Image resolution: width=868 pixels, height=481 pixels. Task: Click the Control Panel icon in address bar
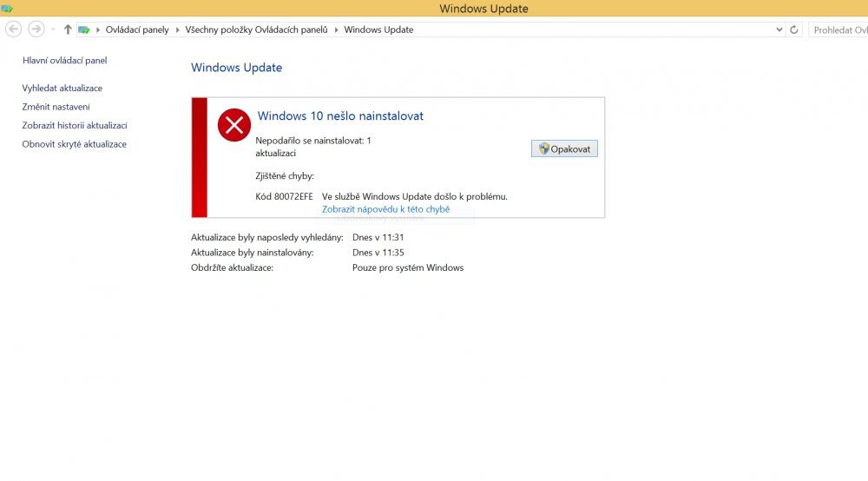[84, 30]
